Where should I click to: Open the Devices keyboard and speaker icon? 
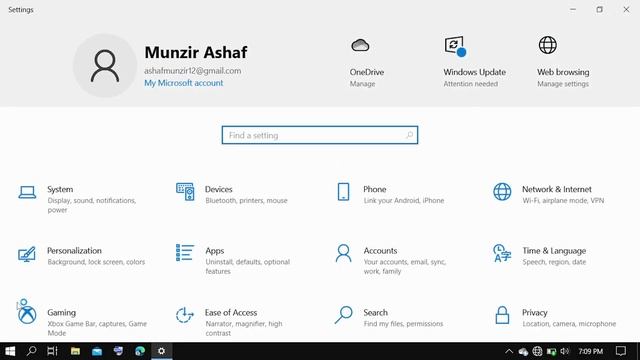click(x=185, y=192)
